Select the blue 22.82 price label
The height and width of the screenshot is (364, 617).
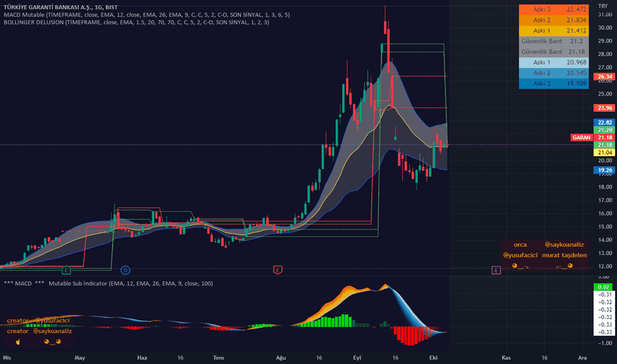(604, 122)
